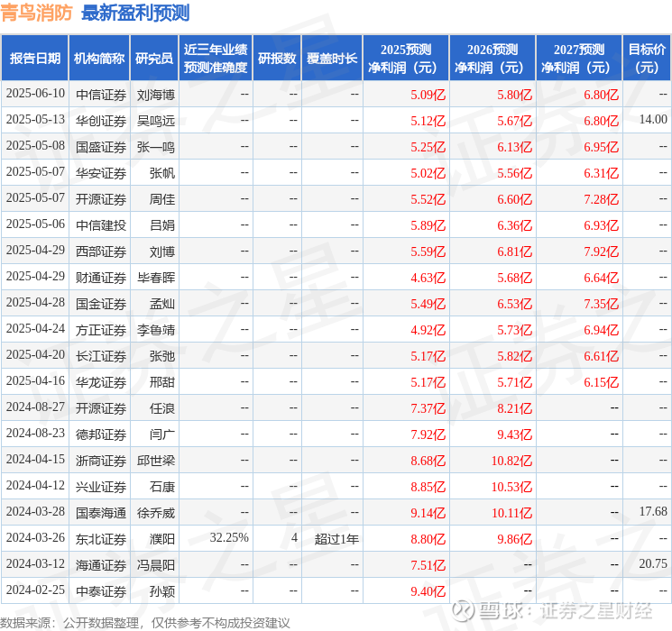Viewport: 672px width, 631px height.
Task: Click accuracy value 32.25%
Action: point(229,537)
